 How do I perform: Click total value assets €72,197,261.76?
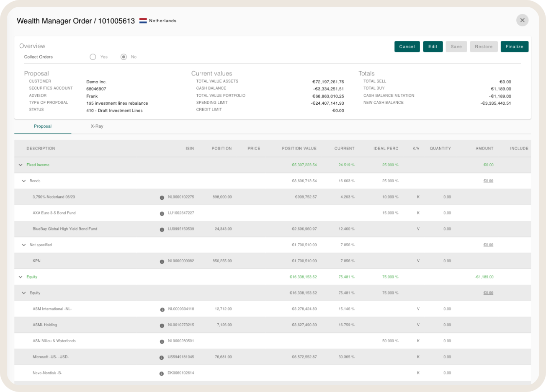[328, 82]
